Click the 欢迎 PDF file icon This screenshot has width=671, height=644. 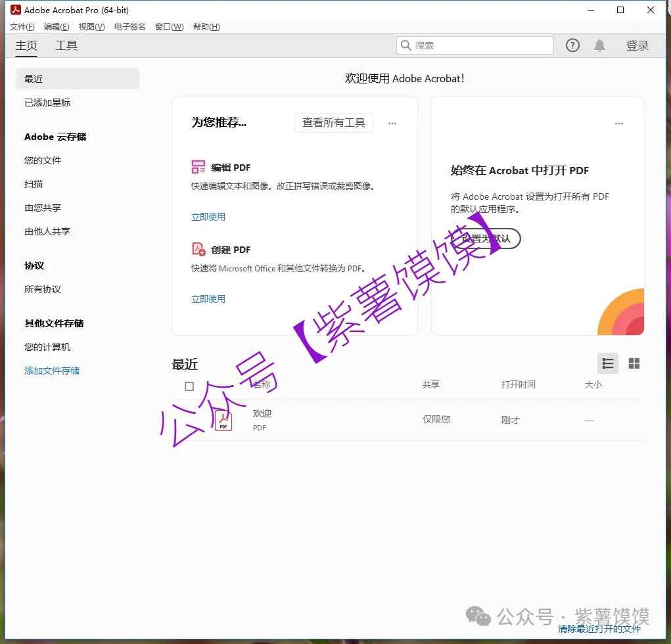tap(223, 420)
